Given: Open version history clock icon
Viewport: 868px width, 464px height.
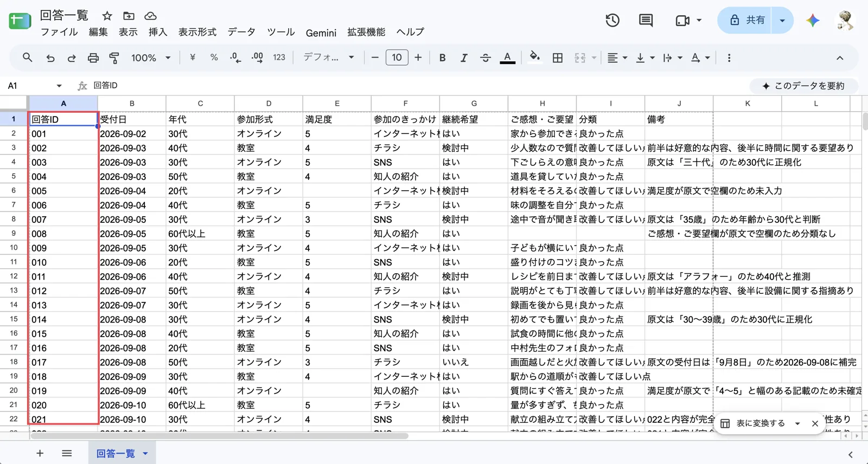Looking at the screenshot, I should 612,21.
